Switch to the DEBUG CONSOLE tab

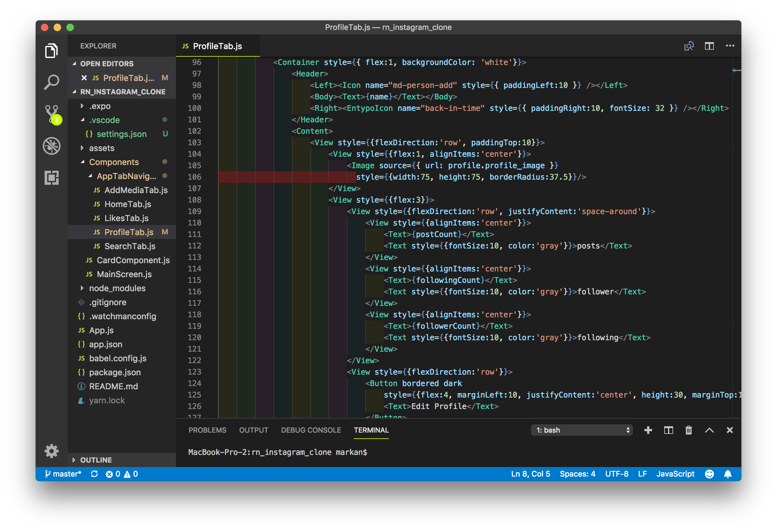point(311,430)
